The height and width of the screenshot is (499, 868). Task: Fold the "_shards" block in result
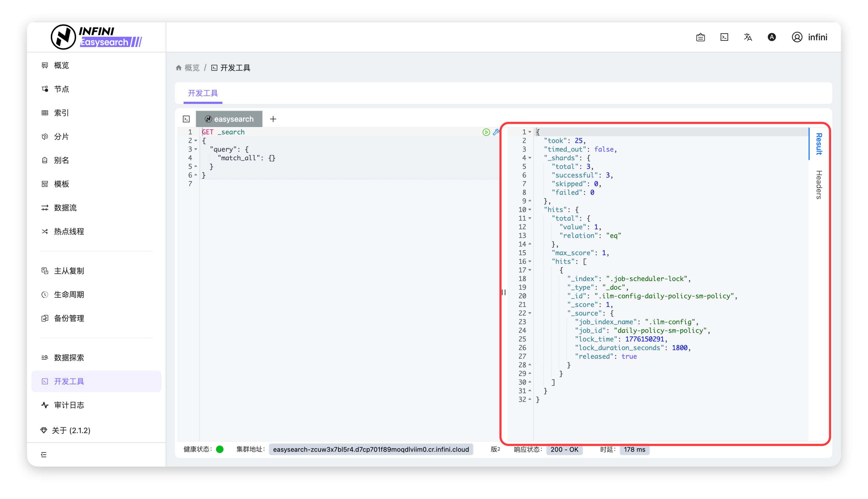pos(530,158)
